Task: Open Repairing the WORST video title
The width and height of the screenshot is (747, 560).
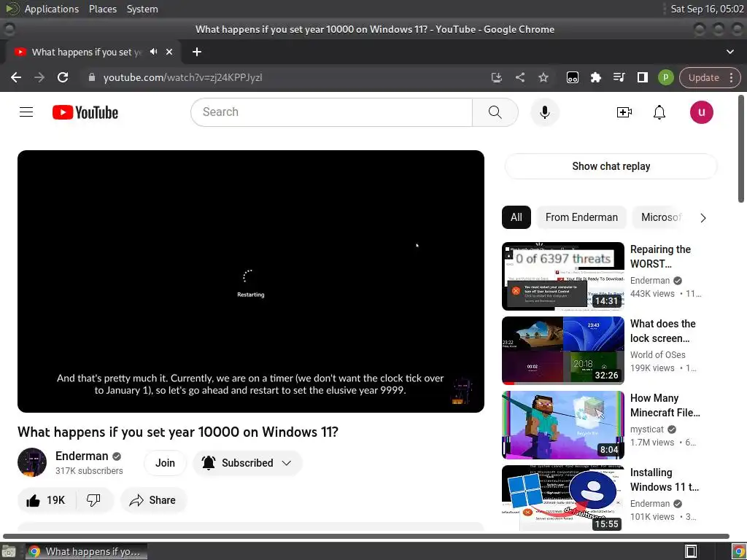Action: click(x=660, y=256)
